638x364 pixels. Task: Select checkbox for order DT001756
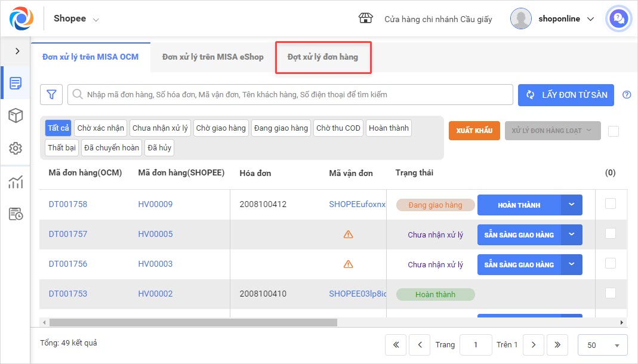pos(611,263)
